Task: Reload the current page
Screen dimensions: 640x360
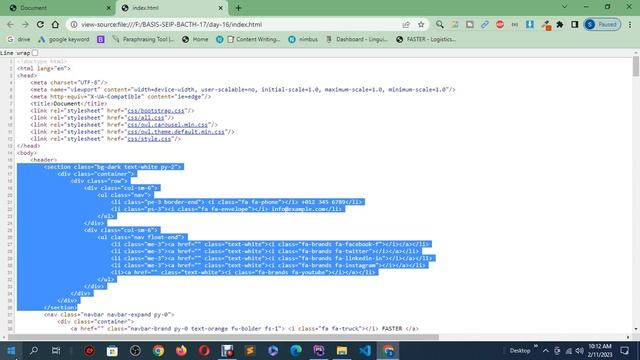Action: pos(40,24)
